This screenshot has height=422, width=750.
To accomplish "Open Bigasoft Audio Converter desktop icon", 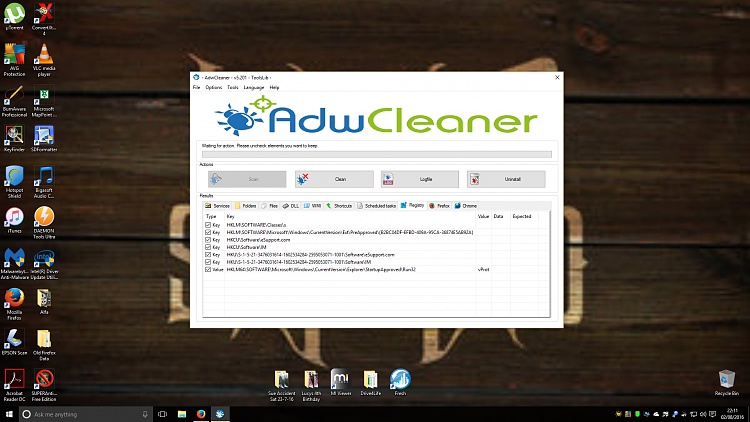I will 44,182.
